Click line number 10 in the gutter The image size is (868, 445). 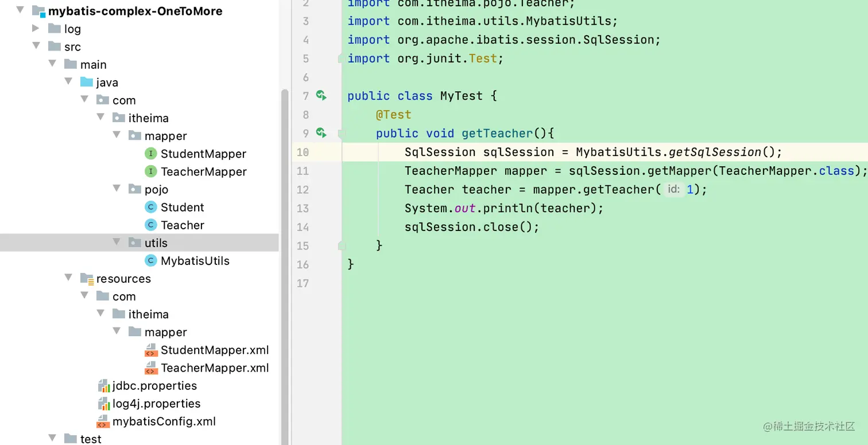pos(303,152)
